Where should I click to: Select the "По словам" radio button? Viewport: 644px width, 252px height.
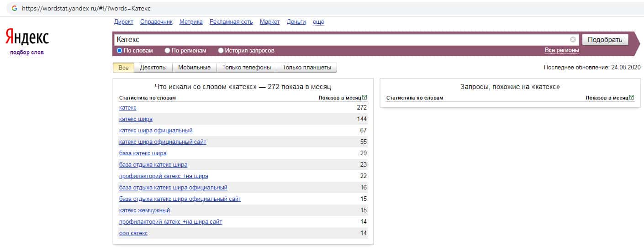(120, 51)
